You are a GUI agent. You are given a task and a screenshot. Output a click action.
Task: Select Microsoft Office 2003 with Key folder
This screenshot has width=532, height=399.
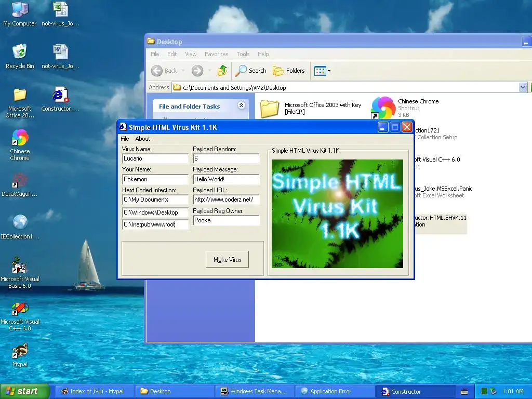(x=311, y=108)
